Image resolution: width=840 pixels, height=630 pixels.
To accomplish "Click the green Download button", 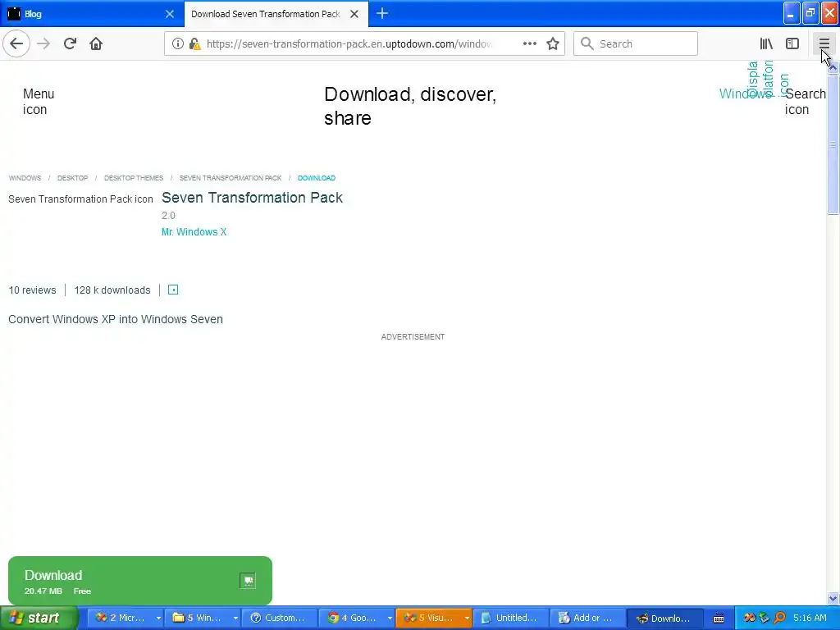I will click(x=139, y=581).
